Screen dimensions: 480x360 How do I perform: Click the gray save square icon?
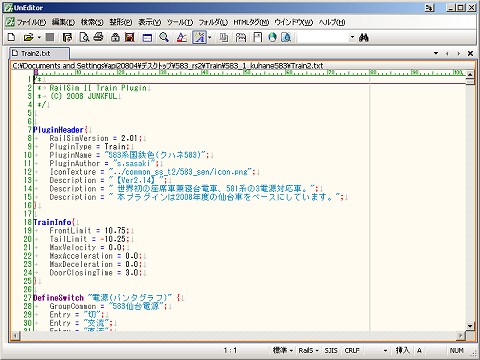pos(50,37)
